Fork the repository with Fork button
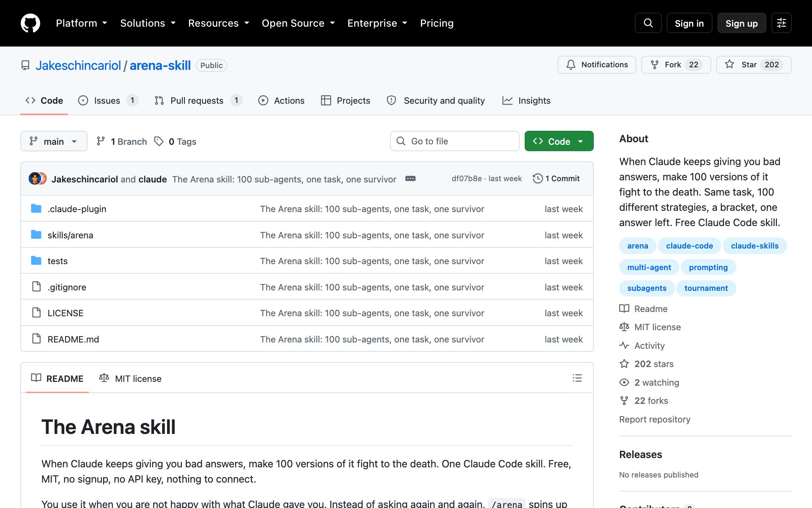This screenshot has height=508, width=812. coord(676,65)
